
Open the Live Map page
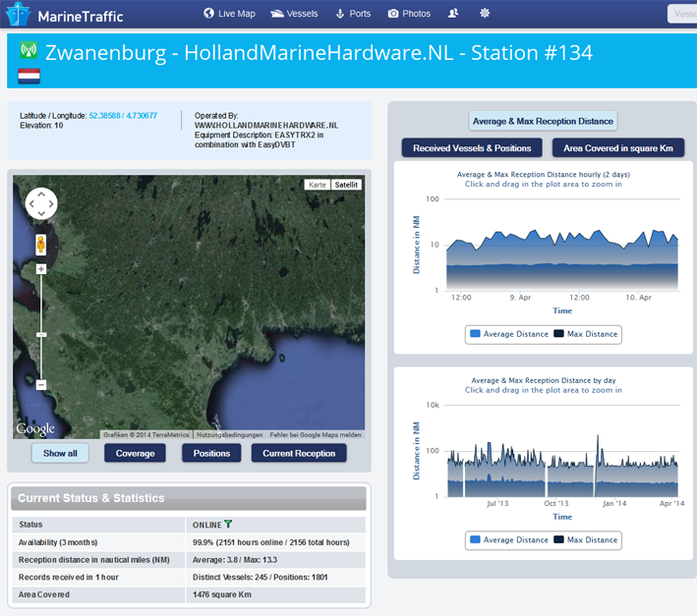229,14
